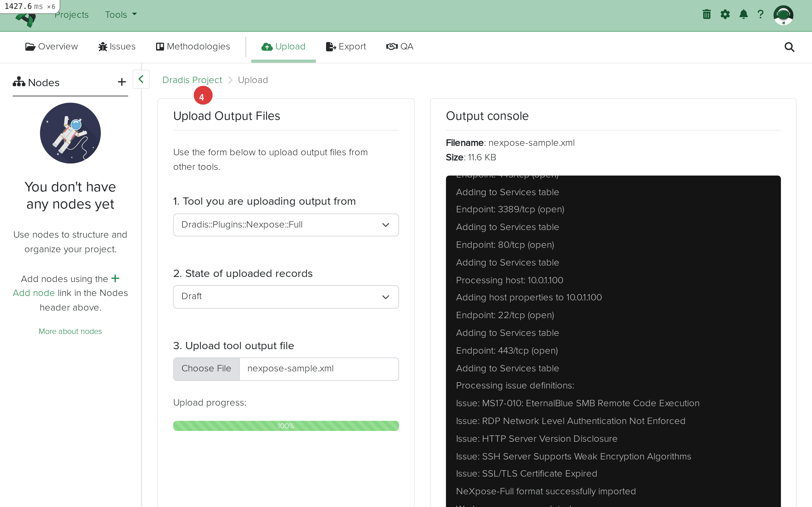Viewport: 812px width, 507px height.
Task: Open the QA handshake icon tab
Action: [x=400, y=46]
